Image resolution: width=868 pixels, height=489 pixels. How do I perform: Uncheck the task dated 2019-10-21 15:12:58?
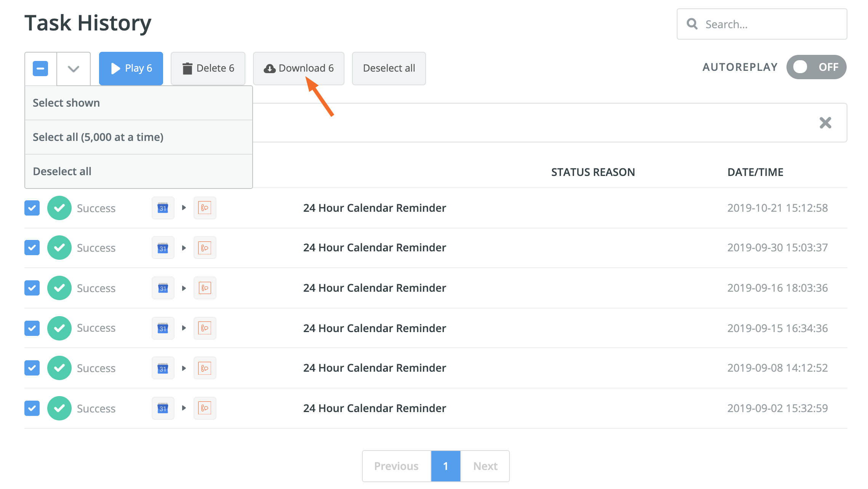click(x=32, y=208)
